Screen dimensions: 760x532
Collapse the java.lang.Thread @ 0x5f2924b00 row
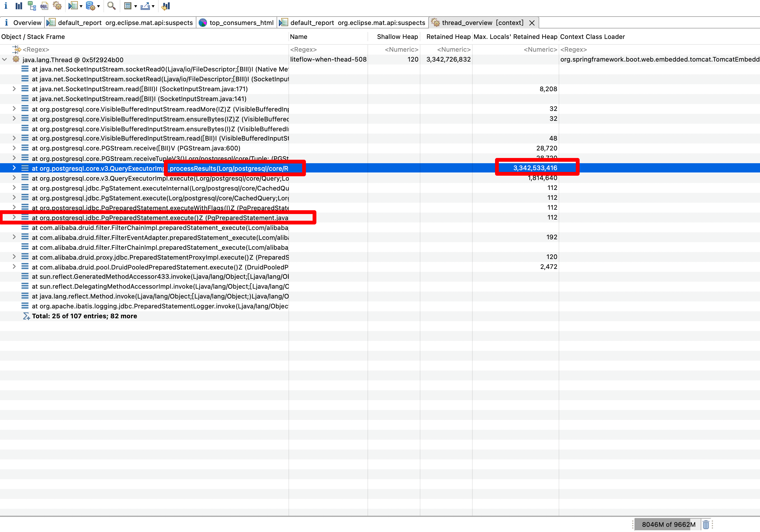(x=5, y=60)
